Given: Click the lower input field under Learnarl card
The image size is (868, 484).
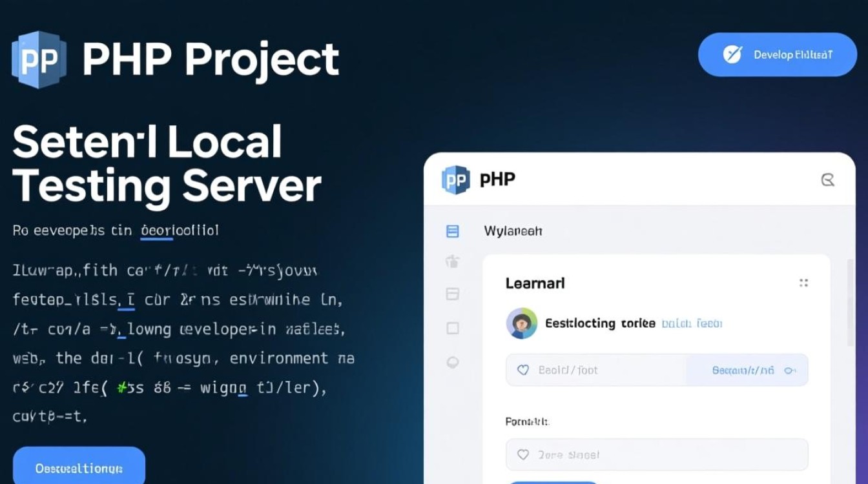Looking at the screenshot, I should pyautogui.click(x=656, y=455).
